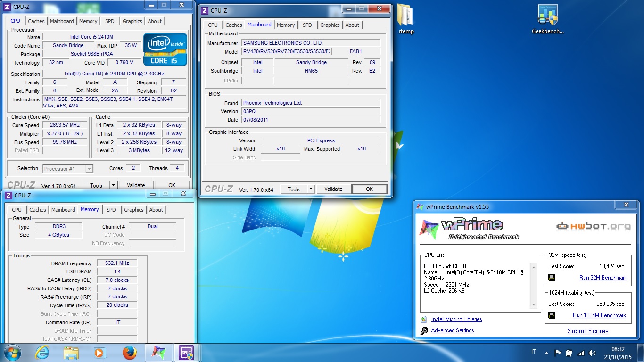Open the About tab in the Mainboard CPU-Z window

coord(352,25)
